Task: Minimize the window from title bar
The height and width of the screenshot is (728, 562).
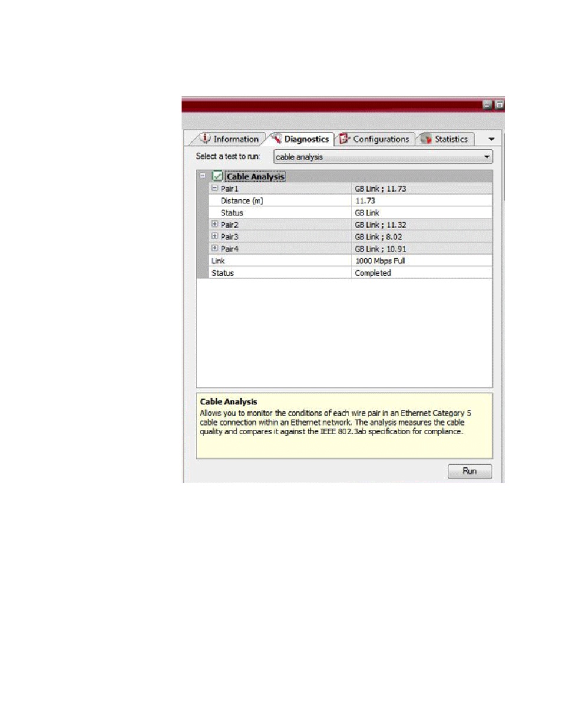Action: [487, 104]
